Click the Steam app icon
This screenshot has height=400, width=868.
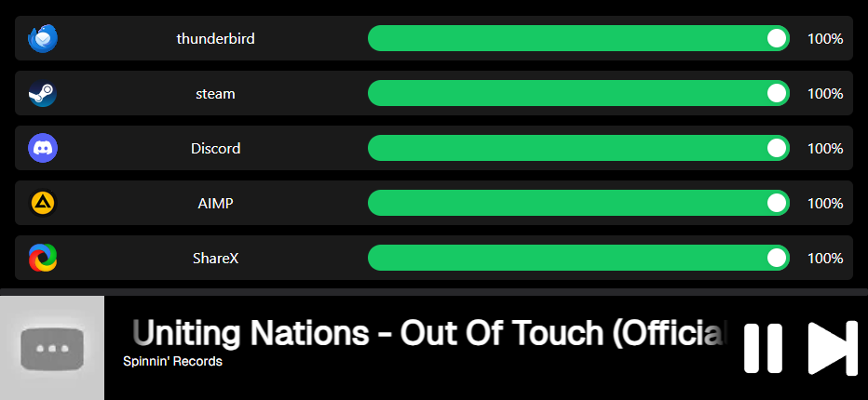(x=43, y=94)
